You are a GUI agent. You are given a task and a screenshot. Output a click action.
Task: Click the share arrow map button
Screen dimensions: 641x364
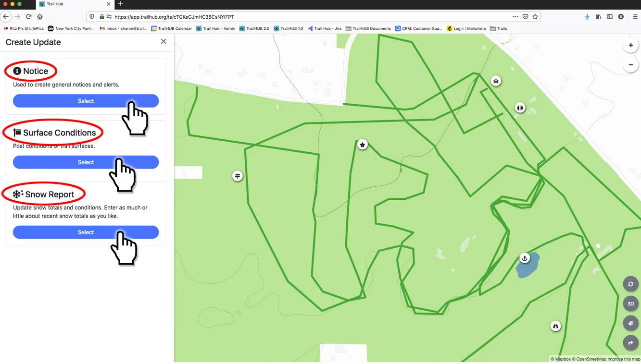(x=630, y=343)
